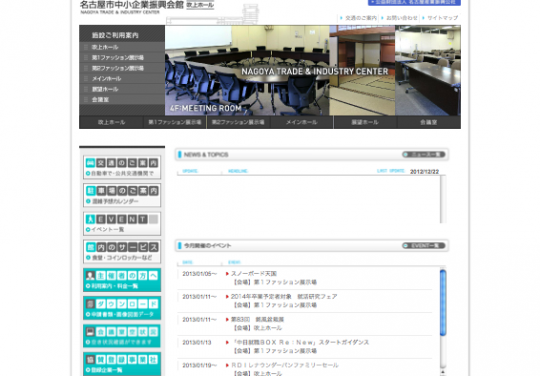Click the News & Topics scrollbar track
This screenshot has width=540, height=376.
point(443,200)
